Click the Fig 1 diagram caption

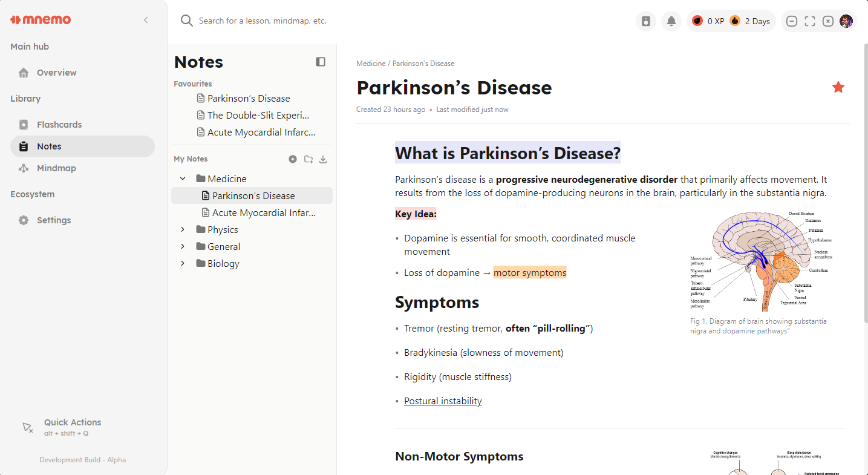tap(759, 326)
